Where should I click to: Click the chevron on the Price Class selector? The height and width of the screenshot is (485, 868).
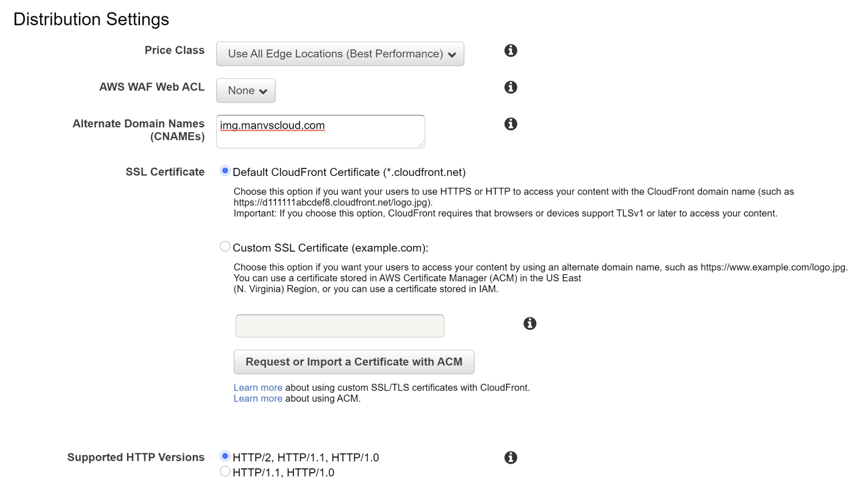(452, 54)
